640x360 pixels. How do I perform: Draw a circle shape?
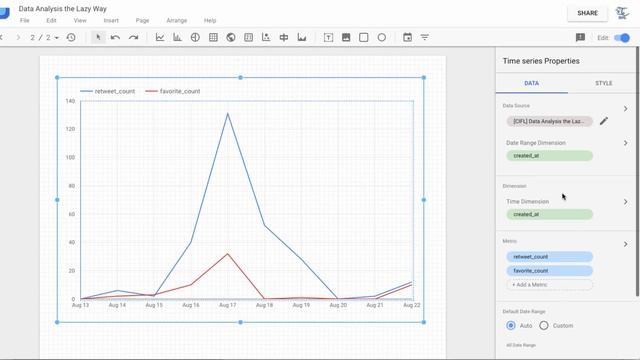[382, 38]
